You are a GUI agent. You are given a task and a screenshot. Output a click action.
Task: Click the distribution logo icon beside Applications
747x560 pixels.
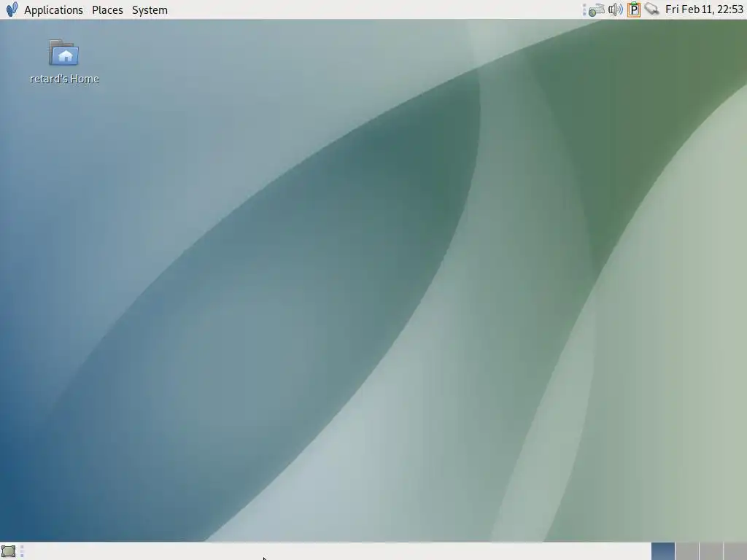pos(12,9)
